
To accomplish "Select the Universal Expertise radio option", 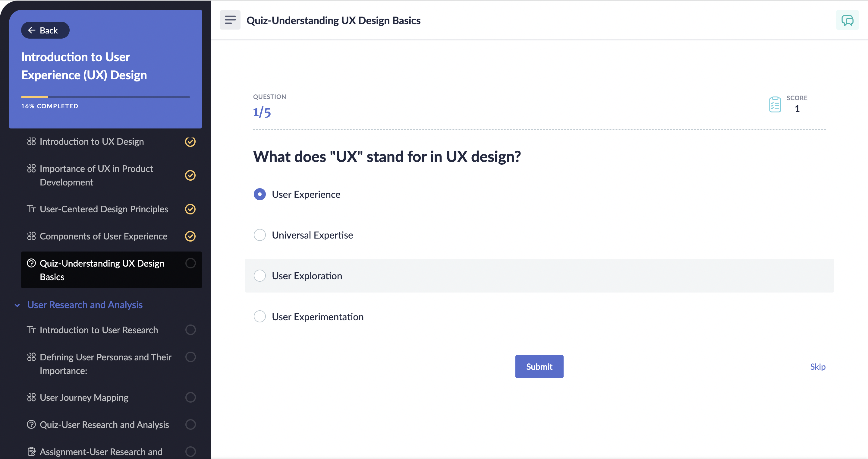I will tap(260, 235).
